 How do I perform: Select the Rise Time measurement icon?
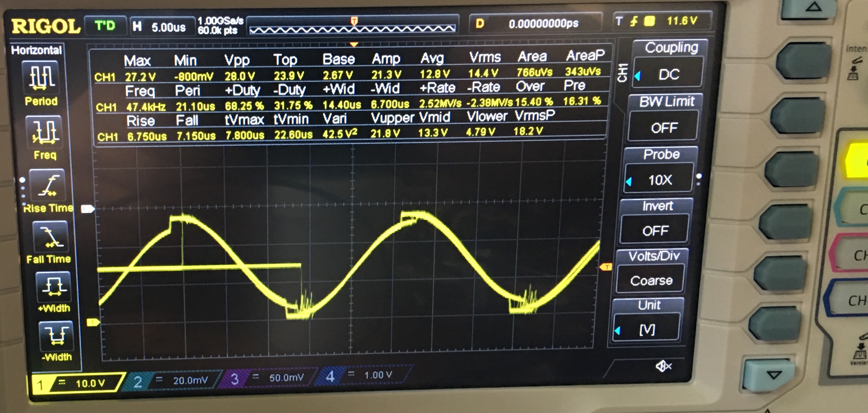47,186
